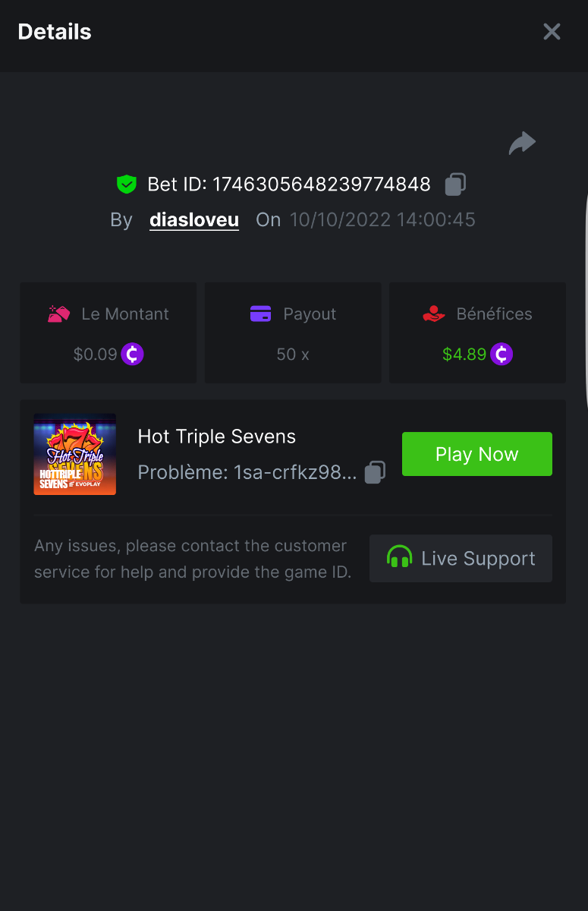588x911 pixels.
Task: Click the purple Payout card icon
Action: (260, 314)
